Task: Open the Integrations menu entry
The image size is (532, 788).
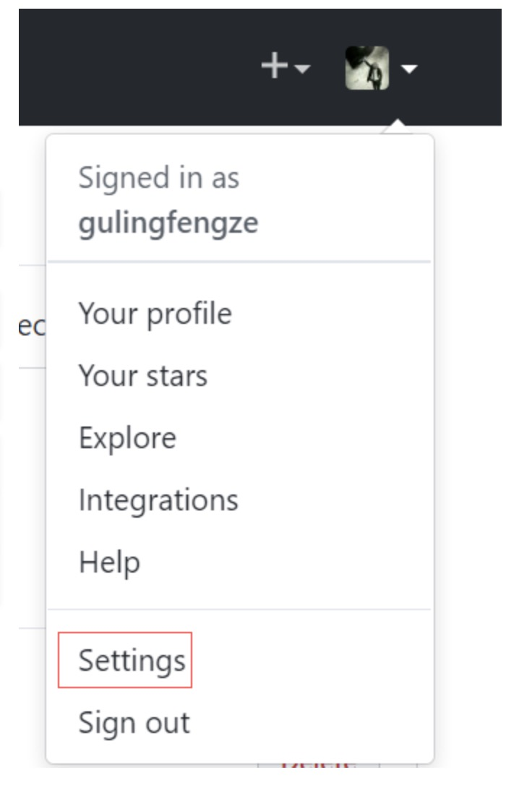Action: tap(159, 500)
